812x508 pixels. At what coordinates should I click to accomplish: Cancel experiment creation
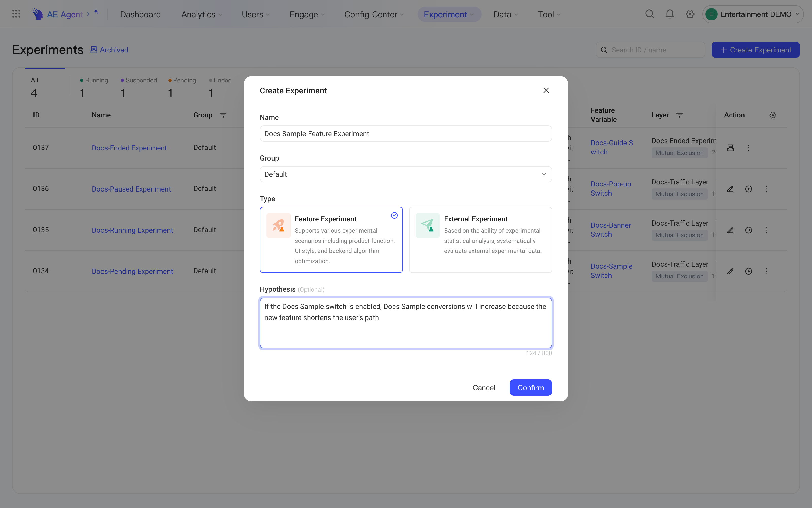click(x=484, y=388)
